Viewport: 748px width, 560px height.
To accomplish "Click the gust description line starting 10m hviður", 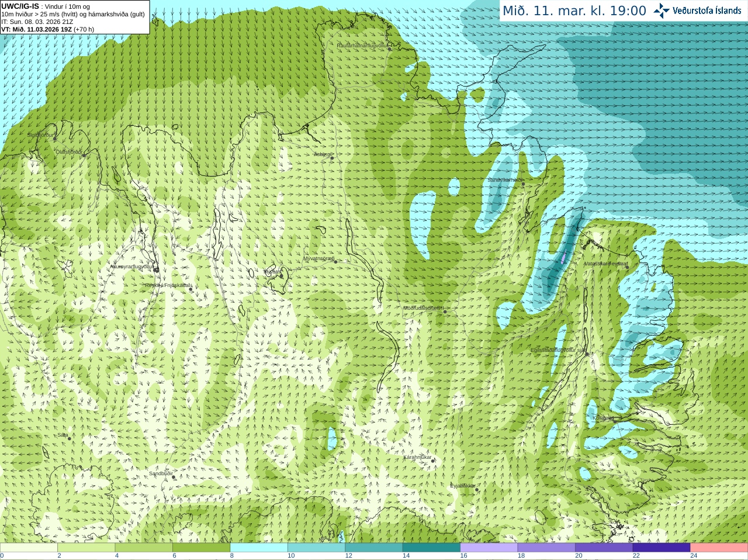I will [x=73, y=14].
